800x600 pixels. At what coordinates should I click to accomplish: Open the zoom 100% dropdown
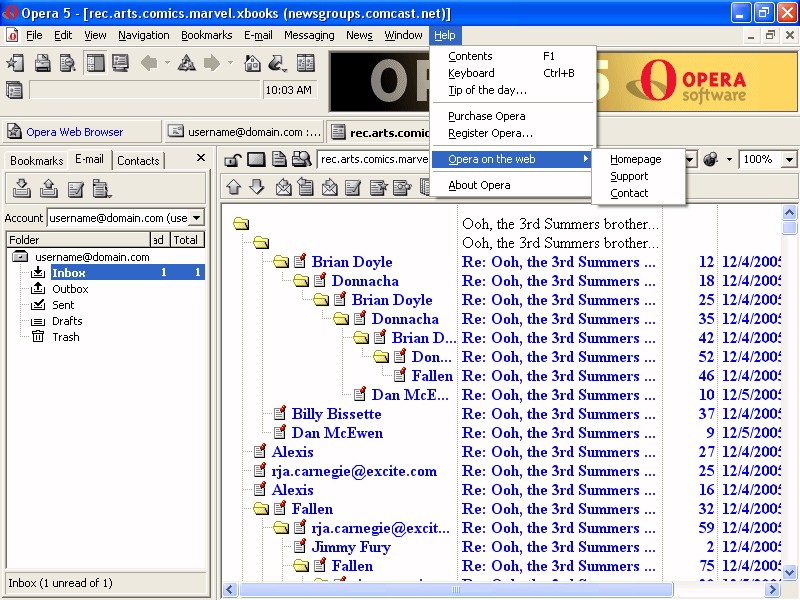tap(789, 159)
